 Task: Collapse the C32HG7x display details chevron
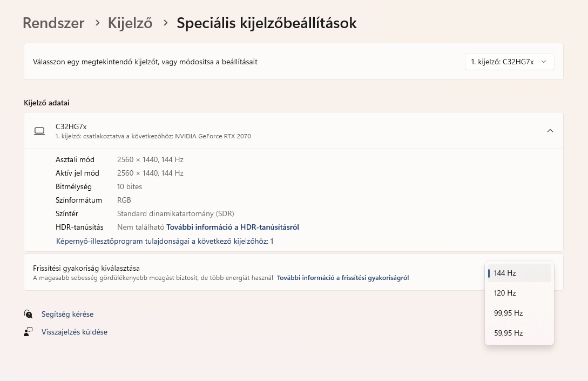point(550,131)
